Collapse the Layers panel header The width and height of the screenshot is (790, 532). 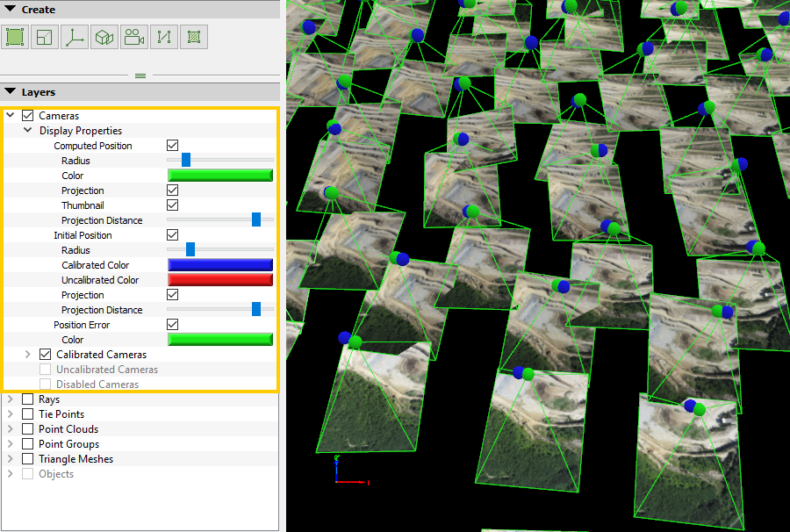9,92
